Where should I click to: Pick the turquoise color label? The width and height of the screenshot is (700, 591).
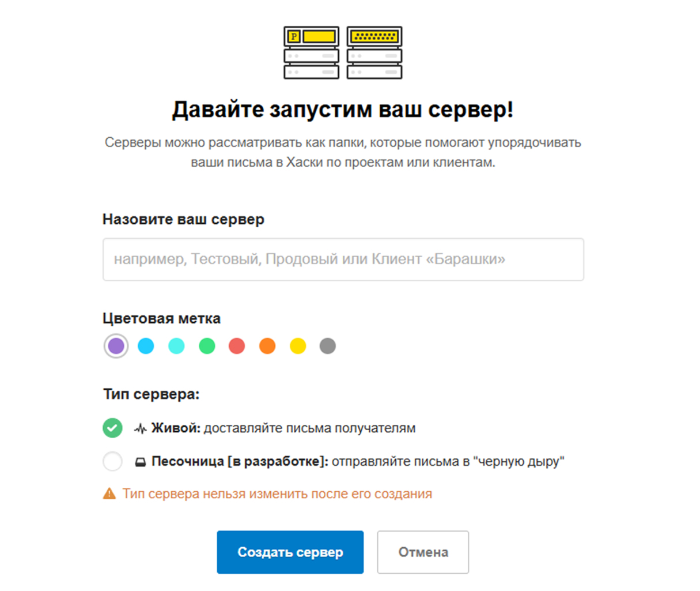click(x=176, y=346)
